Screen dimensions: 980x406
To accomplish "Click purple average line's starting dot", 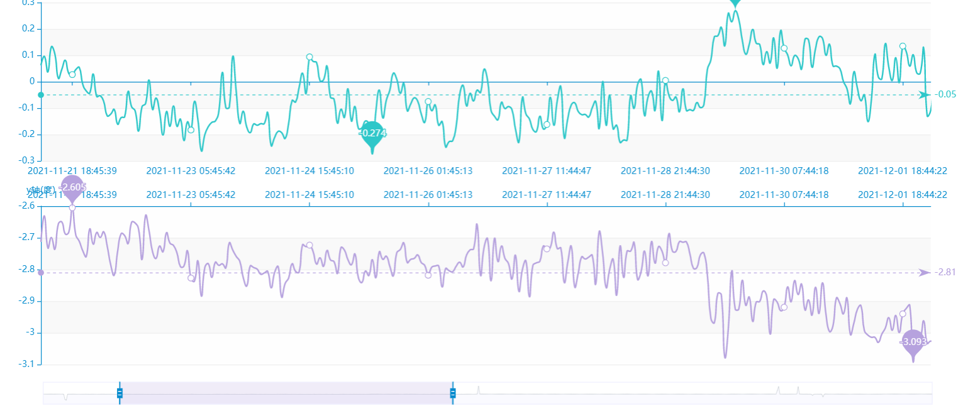I will [41, 273].
